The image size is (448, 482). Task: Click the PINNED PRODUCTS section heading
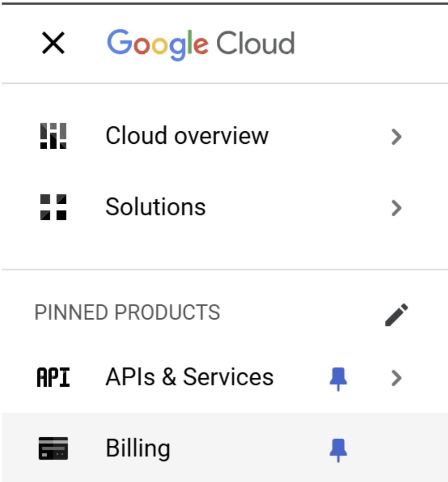point(127,312)
